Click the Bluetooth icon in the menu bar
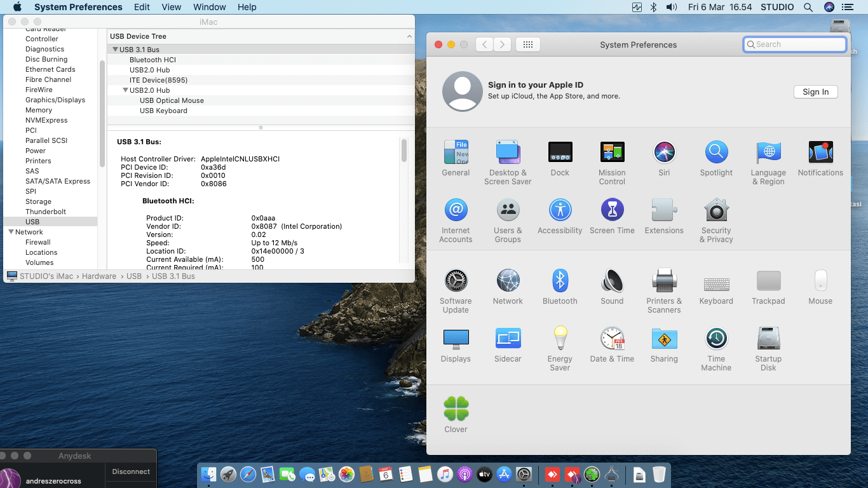The width and height of the screenshot is (868, 488). point(654,7)
